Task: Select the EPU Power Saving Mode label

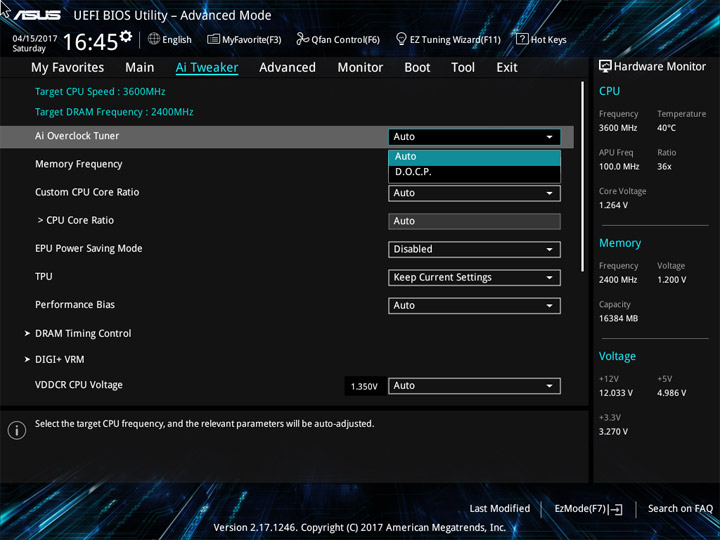Action: click(x=89, y=248)
